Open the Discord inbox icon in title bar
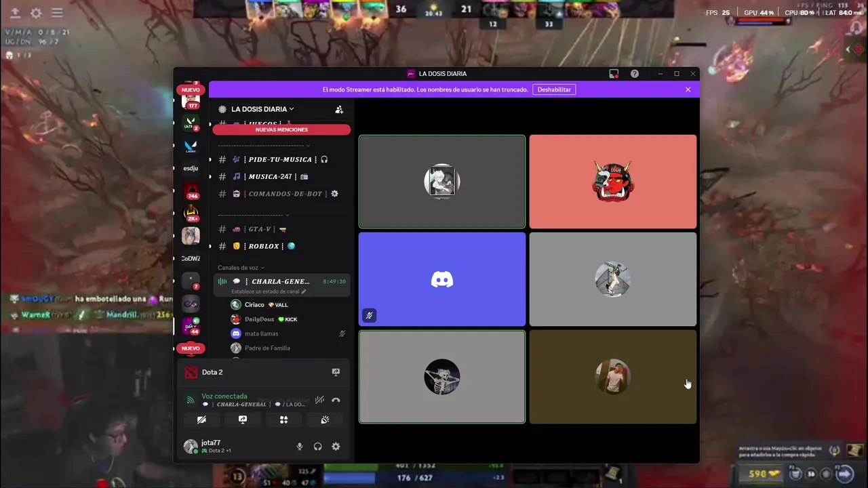Viewport: 868px width, 488px height. pos(614,73)
